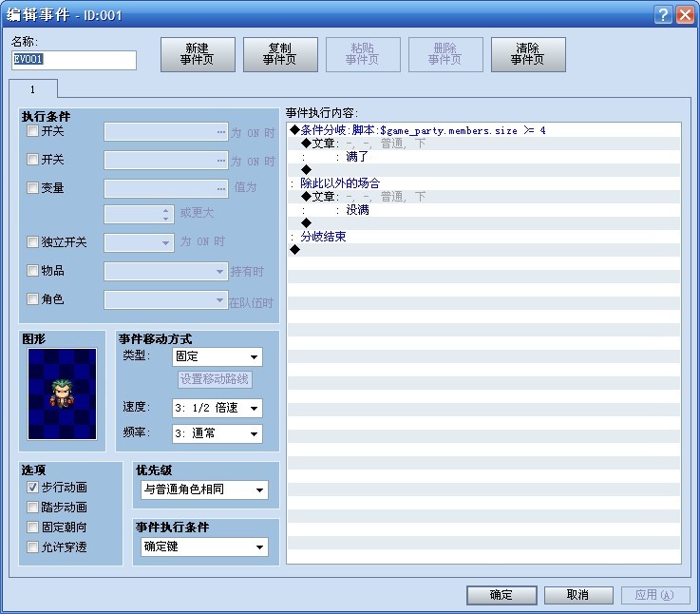This screenshot has width=700, height=614.
Task: Open the 类型 dropdown showing 固定
Action: [217, 356]
